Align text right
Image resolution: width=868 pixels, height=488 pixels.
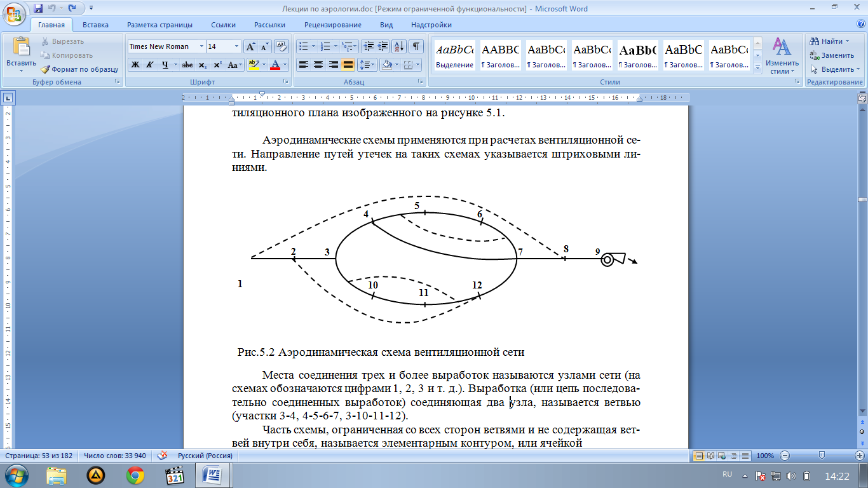pyautogui.click(x=333, y=65)
